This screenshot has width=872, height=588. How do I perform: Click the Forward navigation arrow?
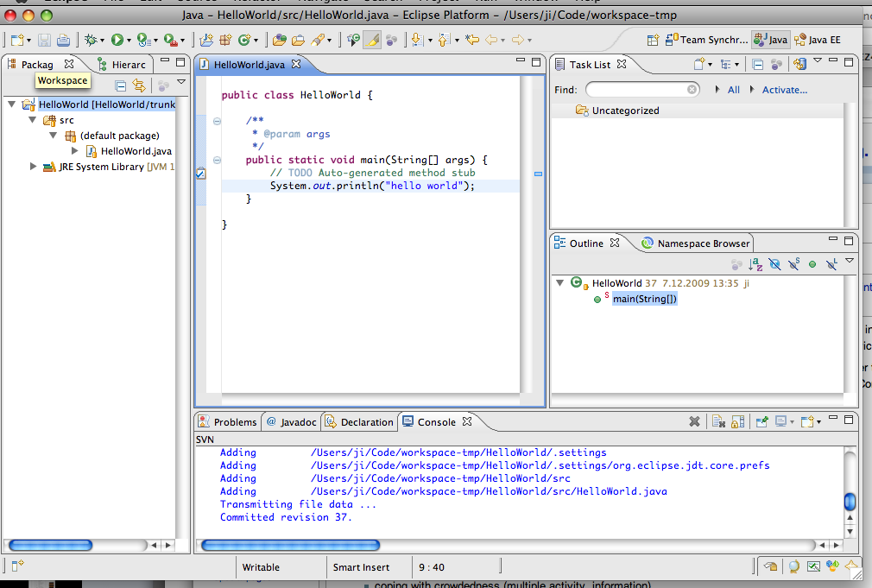(518, 40)
